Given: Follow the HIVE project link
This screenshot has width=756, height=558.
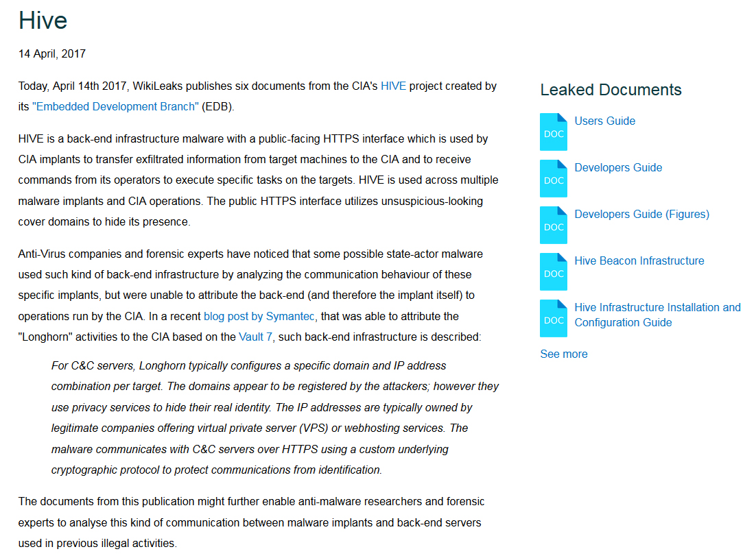Looking at the screenshot, I should pos(393,86).
